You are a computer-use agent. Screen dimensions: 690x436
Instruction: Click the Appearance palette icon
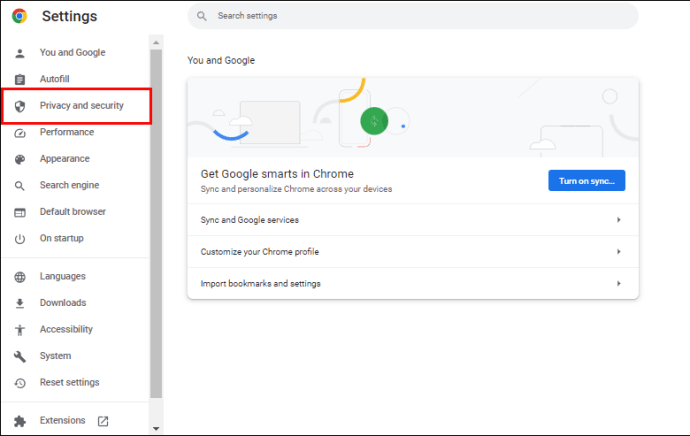pyautogui.click(x=20, y=159)
